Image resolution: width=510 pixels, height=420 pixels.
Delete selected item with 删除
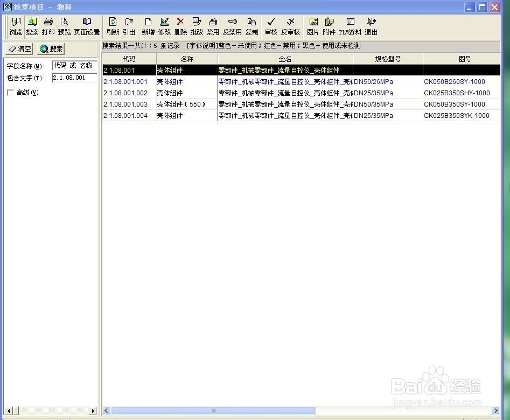pyautogui.click(x=180, y=27)
